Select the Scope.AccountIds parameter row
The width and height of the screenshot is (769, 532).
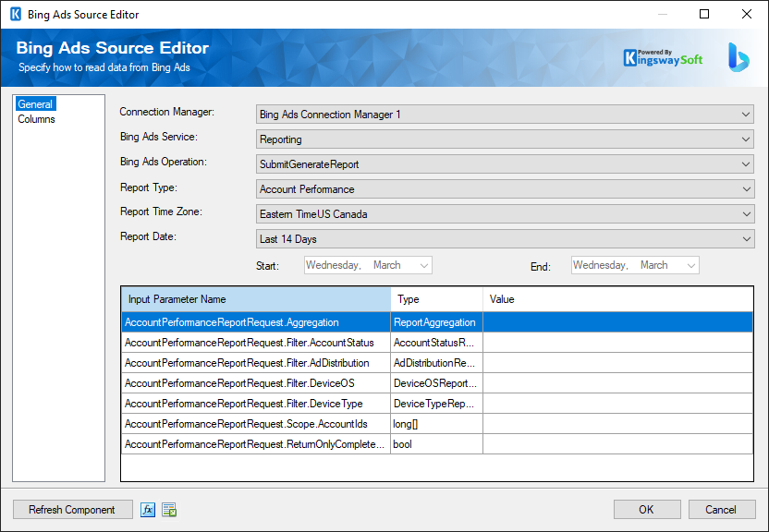(x=437, y=424)
